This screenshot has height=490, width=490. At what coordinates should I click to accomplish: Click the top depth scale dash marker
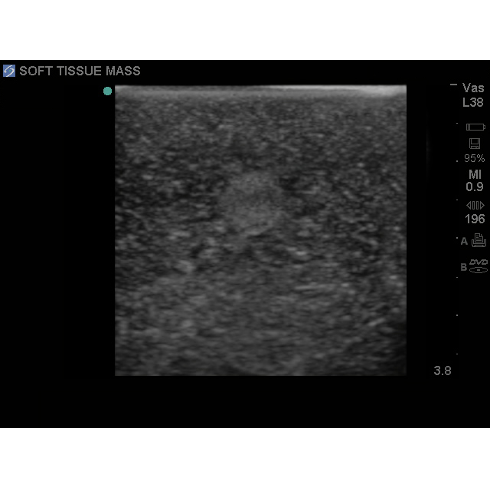click(x=453, y=85)
